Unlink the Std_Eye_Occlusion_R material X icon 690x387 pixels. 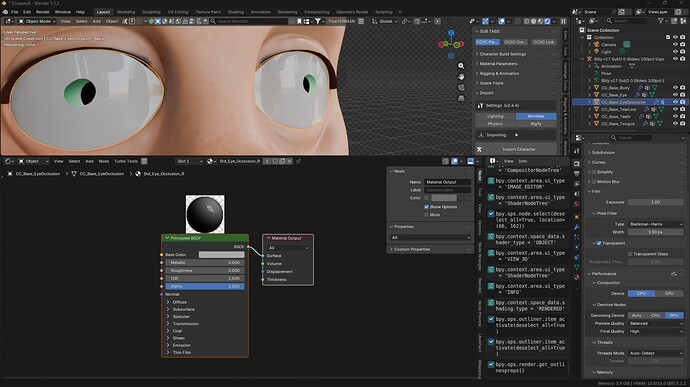290,161
